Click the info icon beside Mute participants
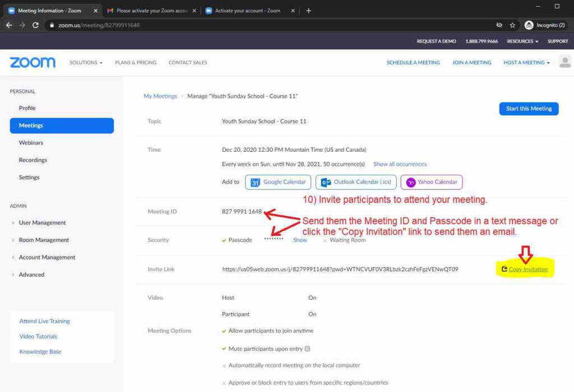 (x=308, y=349)
